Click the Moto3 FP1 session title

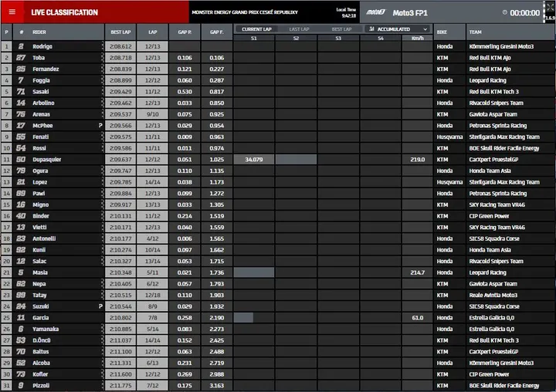click(410, 13)
